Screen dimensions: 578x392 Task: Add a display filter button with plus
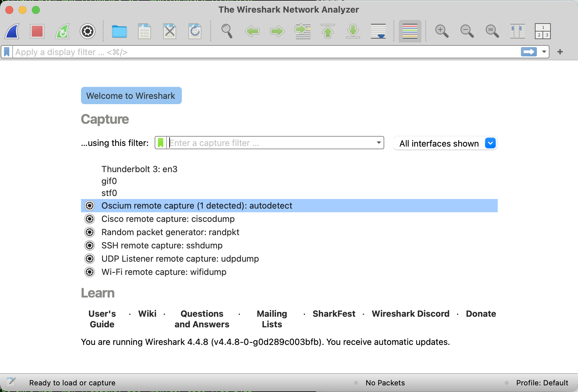pos(560,52)
